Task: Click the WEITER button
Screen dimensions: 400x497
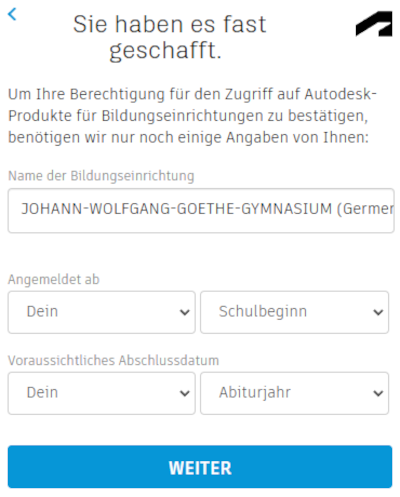Action: pos(200,467)
